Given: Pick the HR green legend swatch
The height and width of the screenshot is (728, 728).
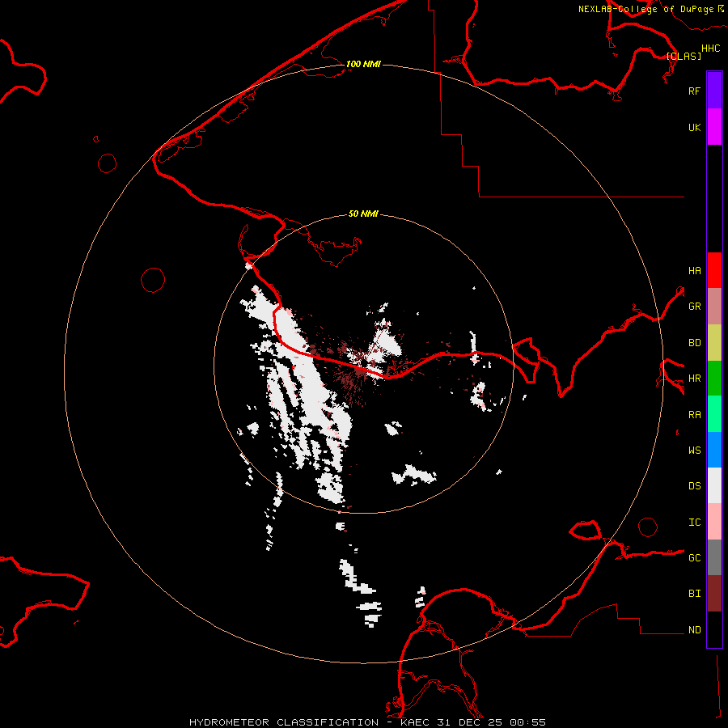Looking at the screenshot, I should click(714, 378).
